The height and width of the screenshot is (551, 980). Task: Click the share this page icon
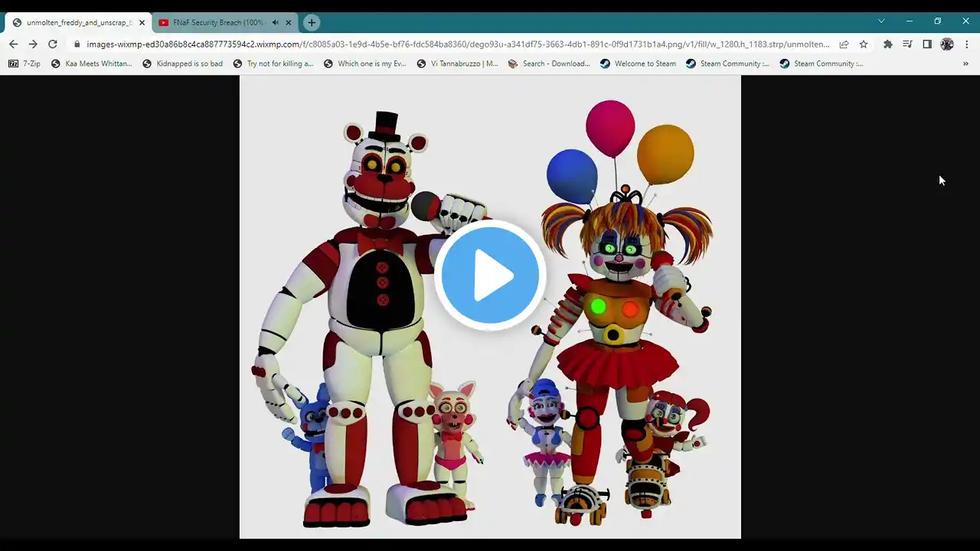click(844, 44)
